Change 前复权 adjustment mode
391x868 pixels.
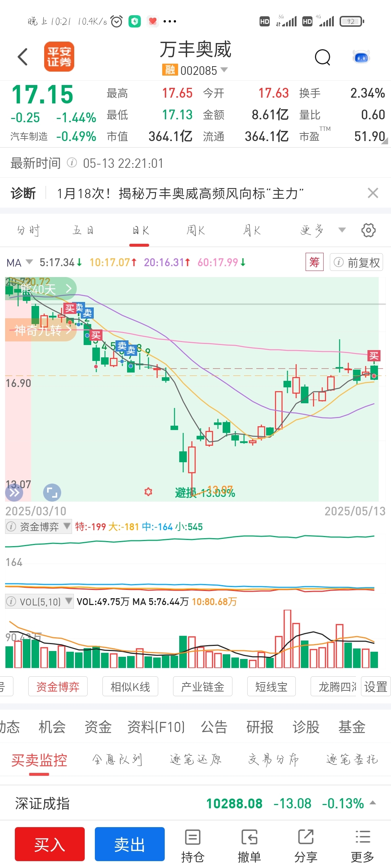[x=356, y=262]
